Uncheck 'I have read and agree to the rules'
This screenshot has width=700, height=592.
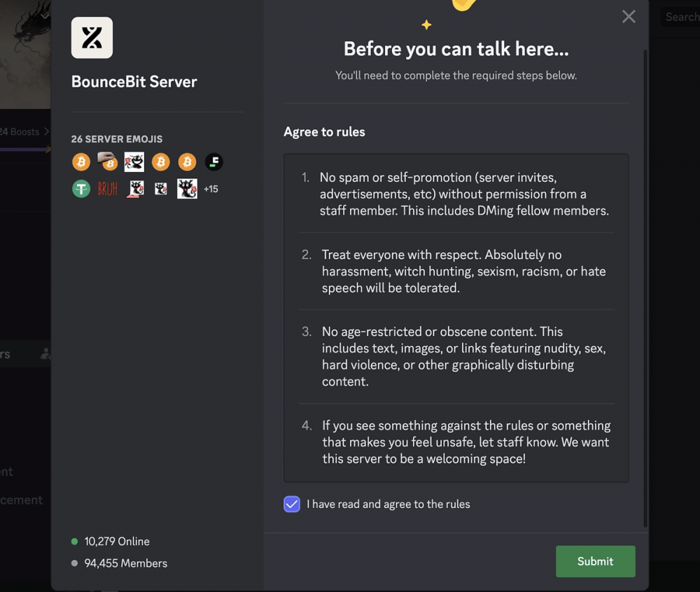pos(292,504)
